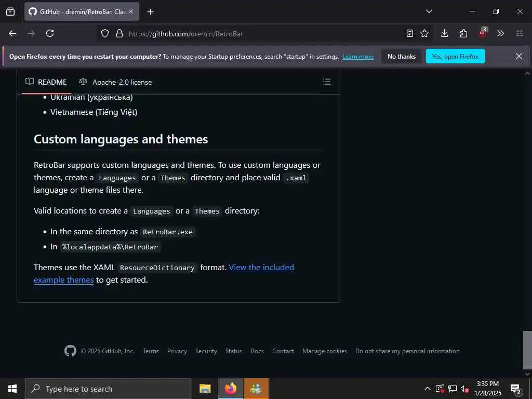Viewport: 532px width, 399px height.
Task: Open Firefox View in the tab strip
Action: tap(10, 11)
